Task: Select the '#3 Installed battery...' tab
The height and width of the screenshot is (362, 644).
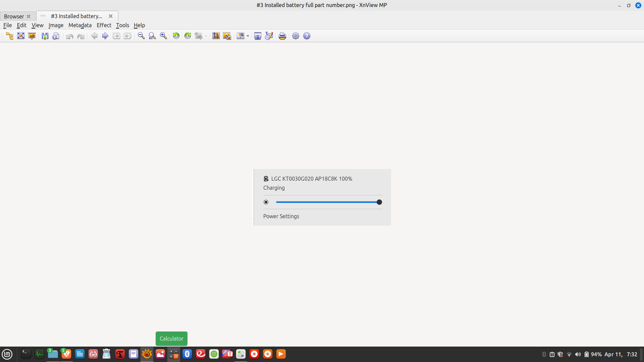Action: [x=76, y=16]
